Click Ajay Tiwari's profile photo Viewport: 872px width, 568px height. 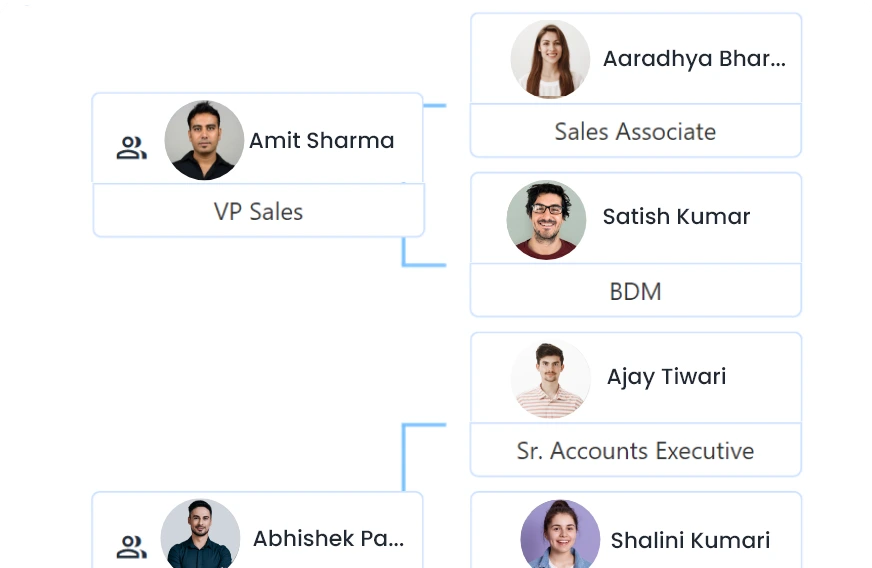pyautogui.click(x=550, y=379)
